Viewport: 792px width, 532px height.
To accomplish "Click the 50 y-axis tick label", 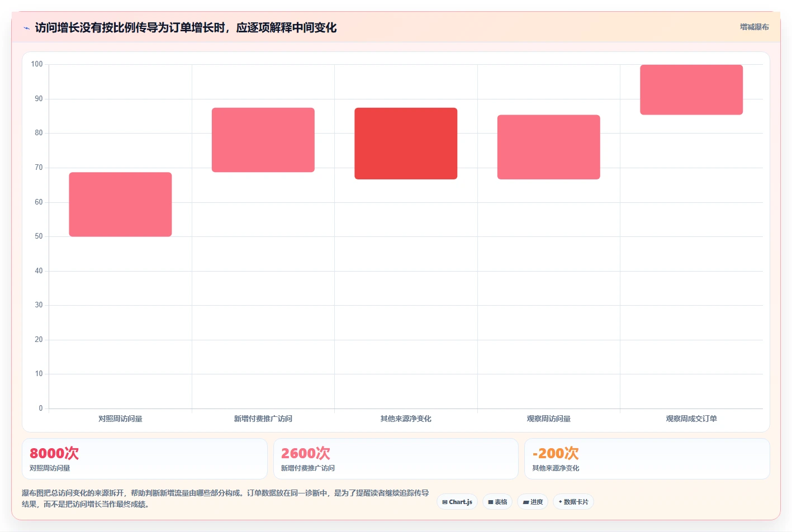I will click(39, 236).
